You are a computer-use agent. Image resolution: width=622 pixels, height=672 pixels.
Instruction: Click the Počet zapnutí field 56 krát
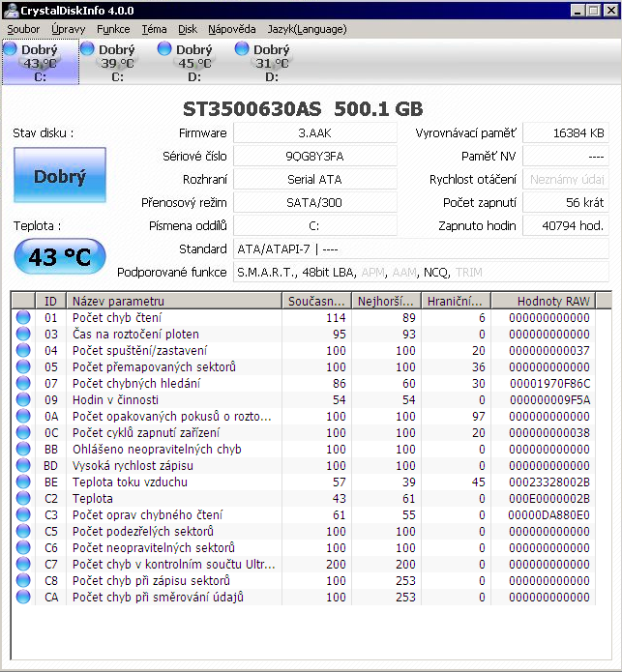(566, 203)
